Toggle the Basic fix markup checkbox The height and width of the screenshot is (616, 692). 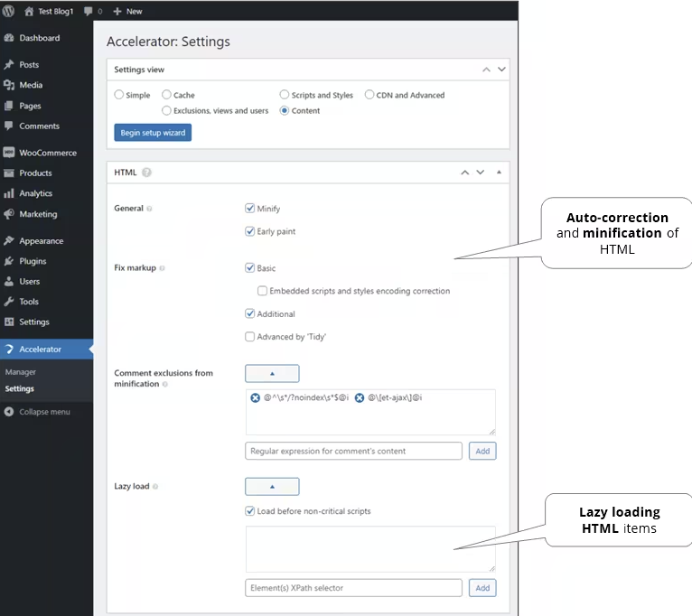250,268
